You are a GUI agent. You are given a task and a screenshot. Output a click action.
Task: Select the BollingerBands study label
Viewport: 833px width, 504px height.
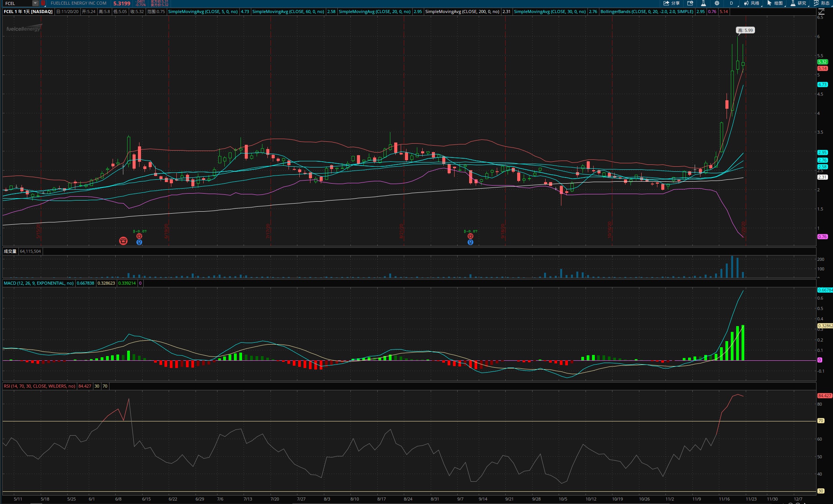pyautogui.click(x=647, y=12)
